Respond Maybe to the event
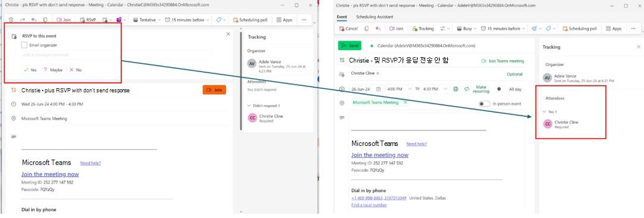The width and height of the screenshot is (644, 218). pyautogui.click(x=53, y=70)
